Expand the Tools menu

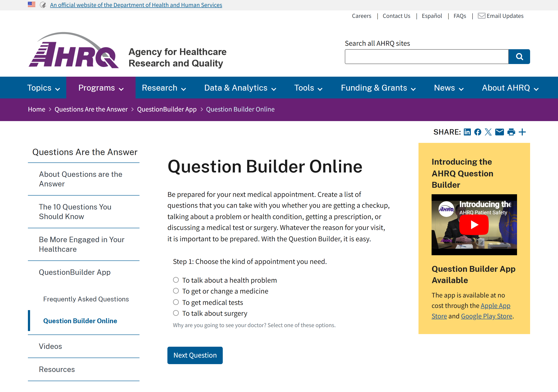[x=308, y=88]
